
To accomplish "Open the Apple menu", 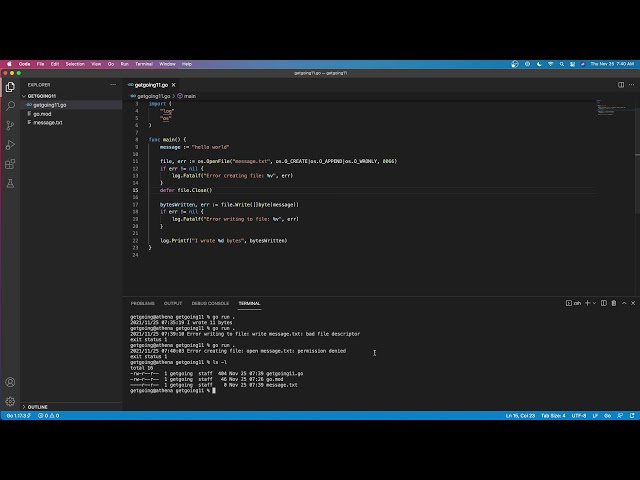I will click(9, 64).
